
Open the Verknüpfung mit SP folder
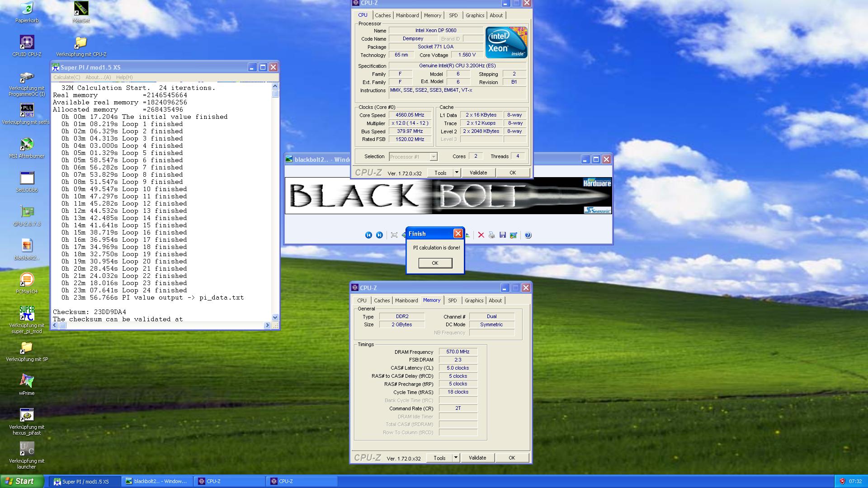[x=27, y=351]
